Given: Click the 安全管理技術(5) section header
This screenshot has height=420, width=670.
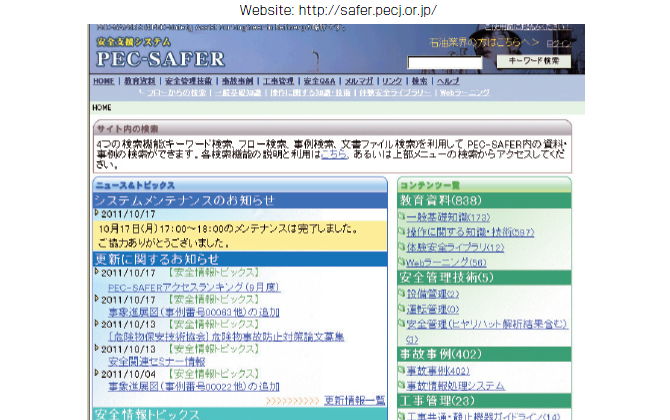Looking at the screenshot, I should [485, 277].
